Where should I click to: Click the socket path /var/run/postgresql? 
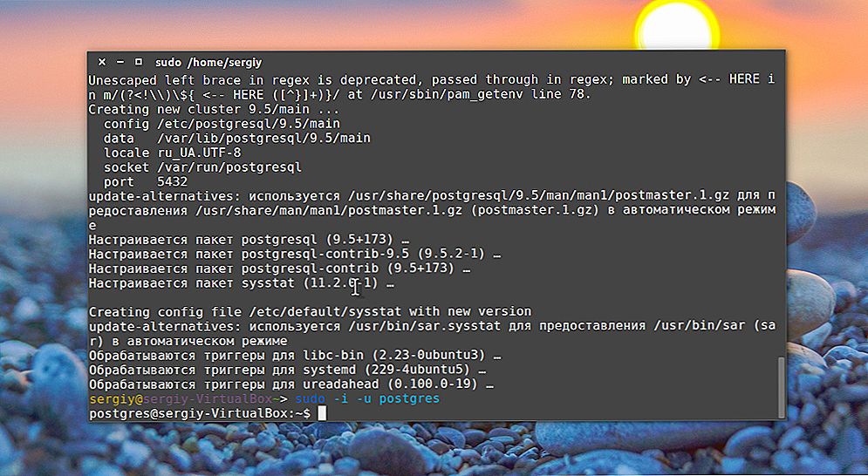[x=229, y=167]
